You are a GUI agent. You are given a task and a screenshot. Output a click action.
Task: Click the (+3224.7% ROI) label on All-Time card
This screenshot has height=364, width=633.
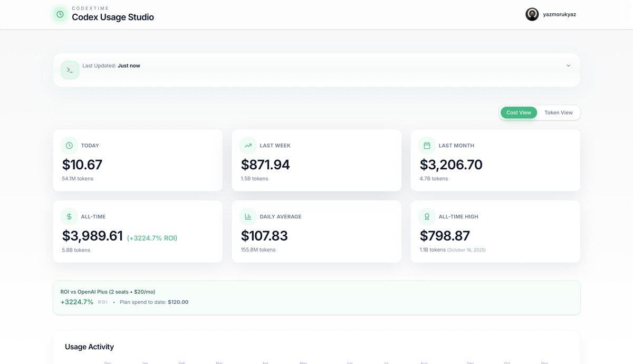click(x=152, y=238)
